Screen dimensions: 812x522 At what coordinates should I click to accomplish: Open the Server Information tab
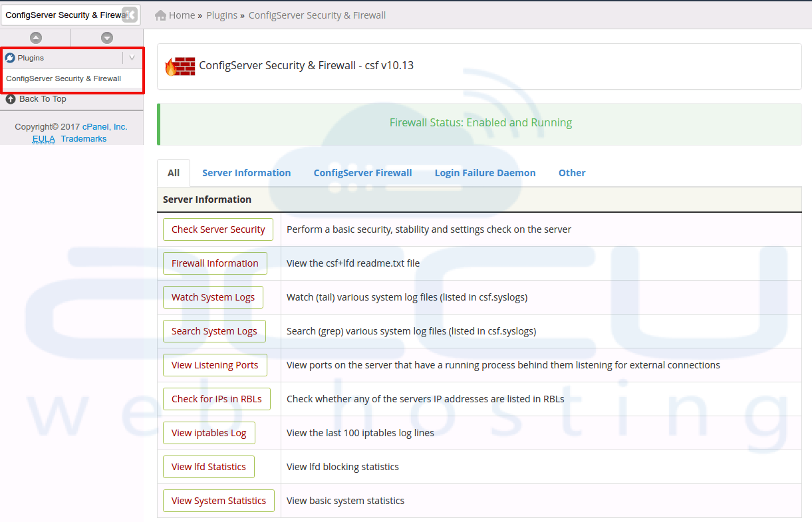(x=247, y=173)
